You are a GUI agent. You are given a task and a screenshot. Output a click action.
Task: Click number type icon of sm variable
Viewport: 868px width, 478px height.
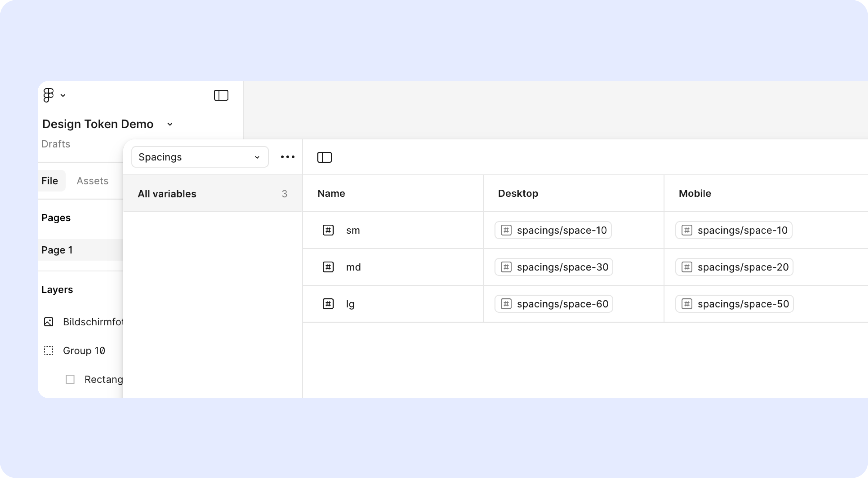point(328,230)
